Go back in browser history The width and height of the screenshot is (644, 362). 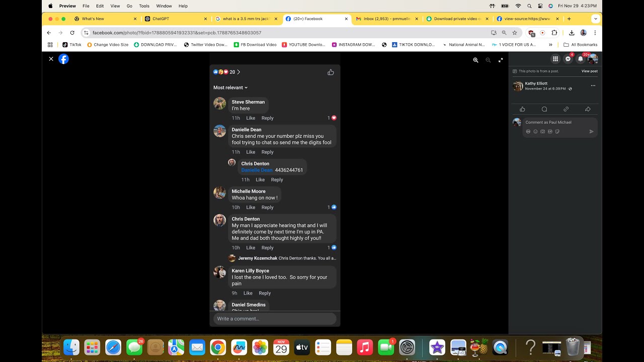tap(49, 33)
